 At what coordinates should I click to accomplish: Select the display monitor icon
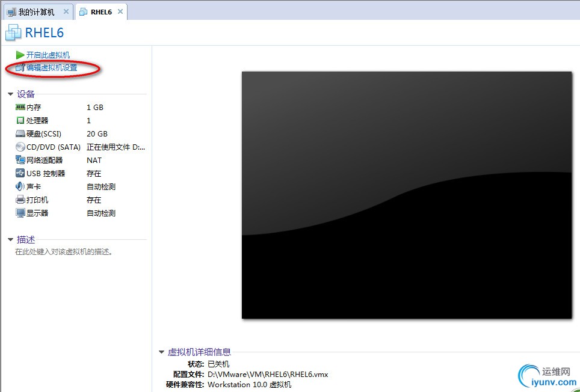click(x=20, y=213)
